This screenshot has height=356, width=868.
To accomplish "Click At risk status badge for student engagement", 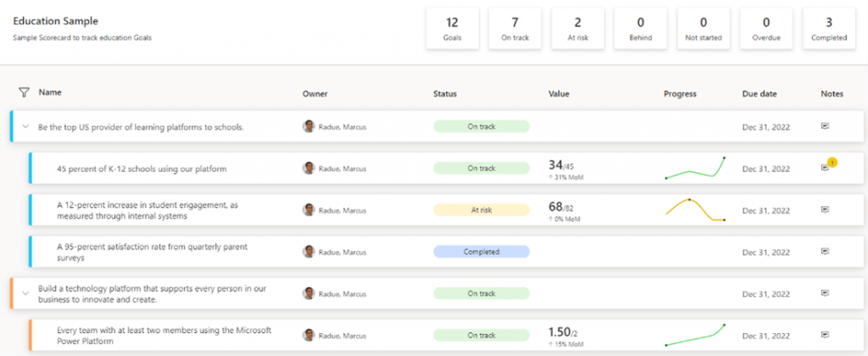I will click(481, 209).
